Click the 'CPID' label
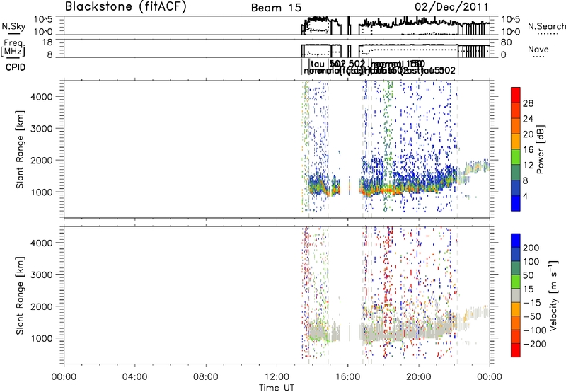This screenshot has height=392, width=566. coord(16,67)
